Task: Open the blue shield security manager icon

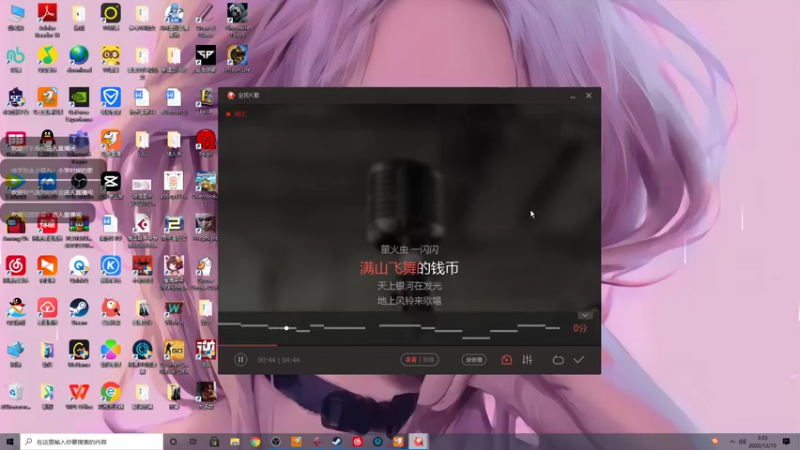Action: (111, 101)
